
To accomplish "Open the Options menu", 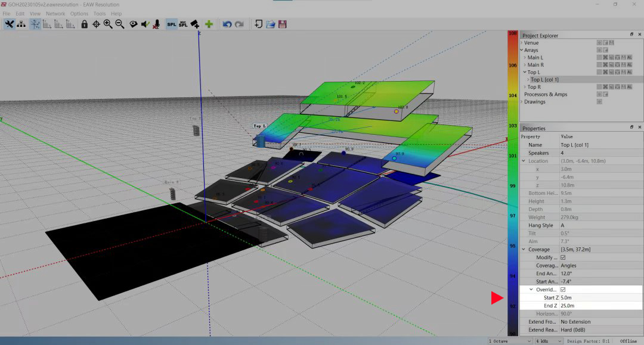I will coord(79,14).
